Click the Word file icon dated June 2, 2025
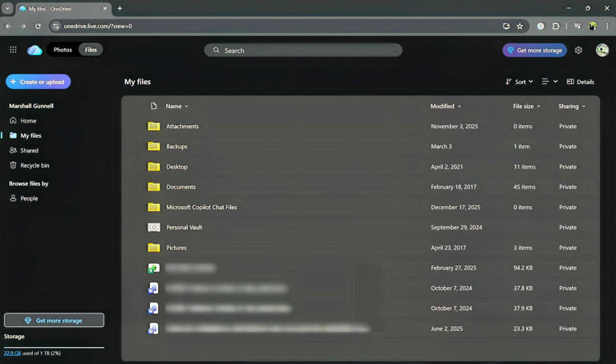 point(153,329)
